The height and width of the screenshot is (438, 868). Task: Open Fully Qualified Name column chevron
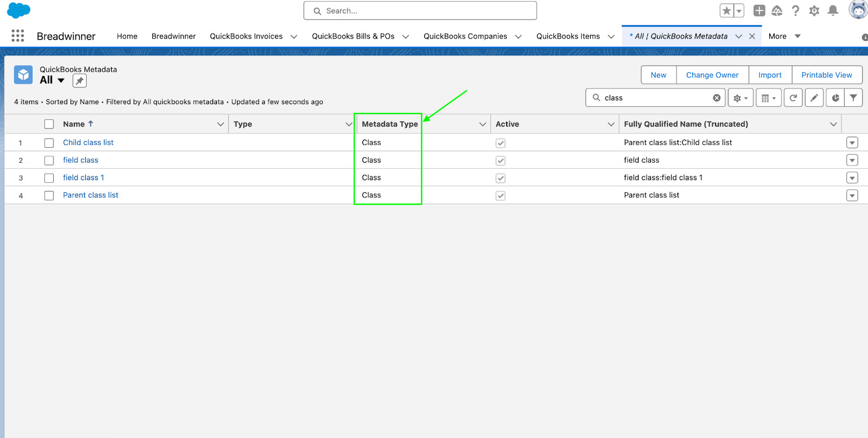pyautogui.click(x=833, y=124)
